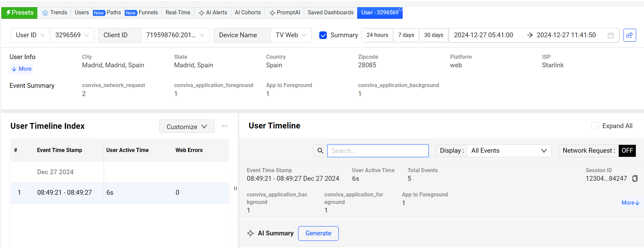644x248 pixels.
Task: Collapse the User Timeline Index panel arrow
Action: [x=224, y=126]
